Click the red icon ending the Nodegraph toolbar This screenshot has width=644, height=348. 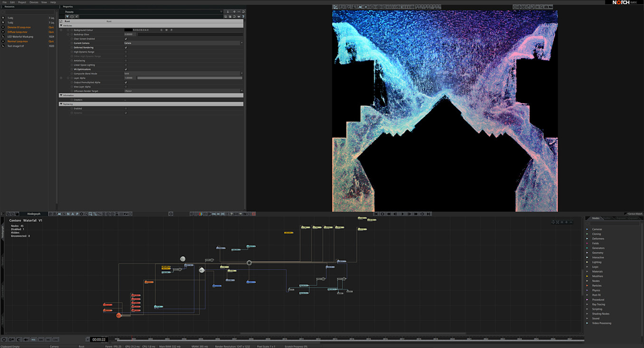(x=254, y=214)
